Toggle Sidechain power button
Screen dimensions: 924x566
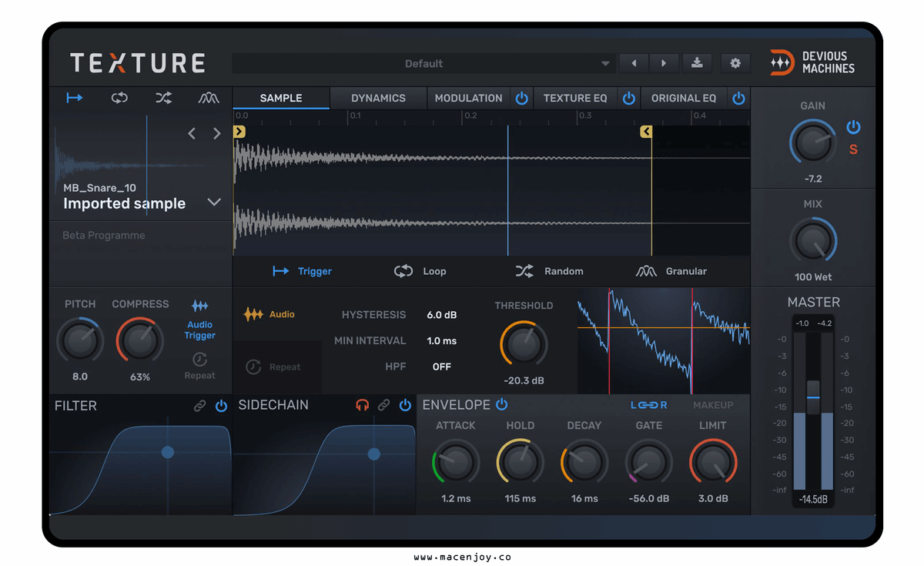point(406,405)
